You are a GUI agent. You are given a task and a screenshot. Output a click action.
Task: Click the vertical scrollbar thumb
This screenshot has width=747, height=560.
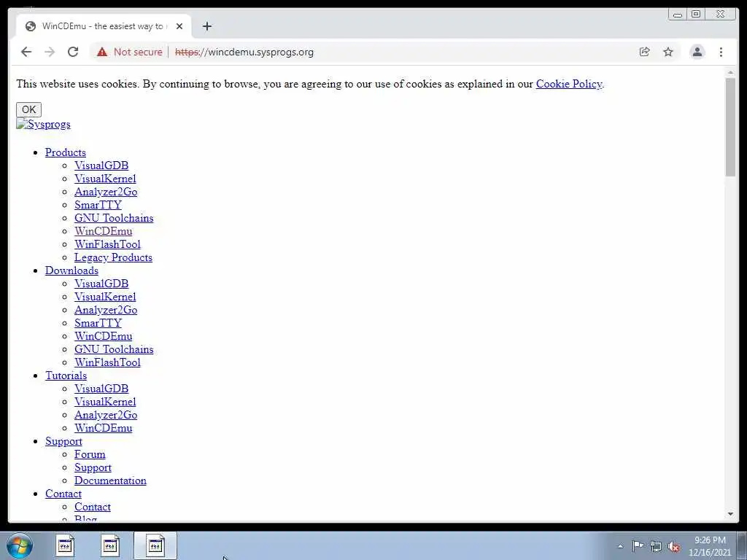tap(730, 127)
